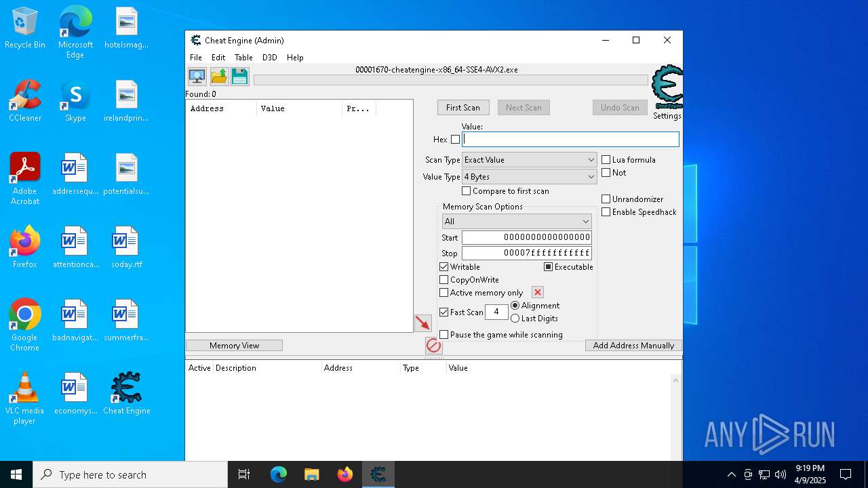This screenshot has width=868, height=488.
Task: Open Cheat Engine desktop shortcut
Action: click(x=127, y=394)
